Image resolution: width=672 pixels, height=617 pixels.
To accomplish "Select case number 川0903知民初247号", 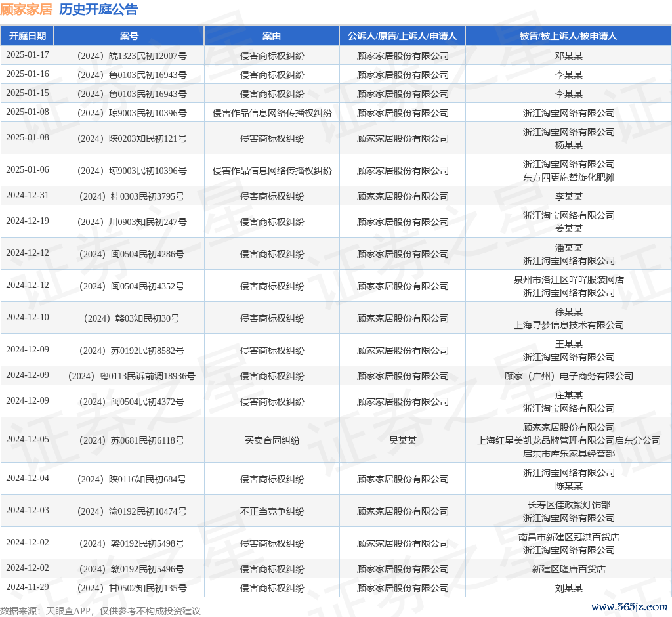I will (x=132, y=222).
